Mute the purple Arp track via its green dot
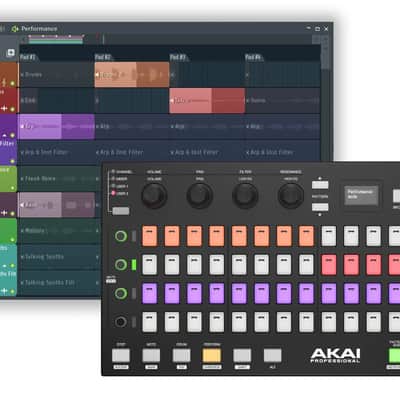Image resolution: width=400 pixels, height=400 pixels. (12, 135)
